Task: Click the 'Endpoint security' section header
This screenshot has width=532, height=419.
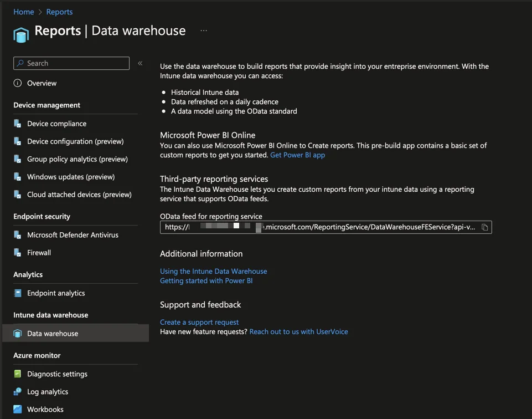Action: 42,217
